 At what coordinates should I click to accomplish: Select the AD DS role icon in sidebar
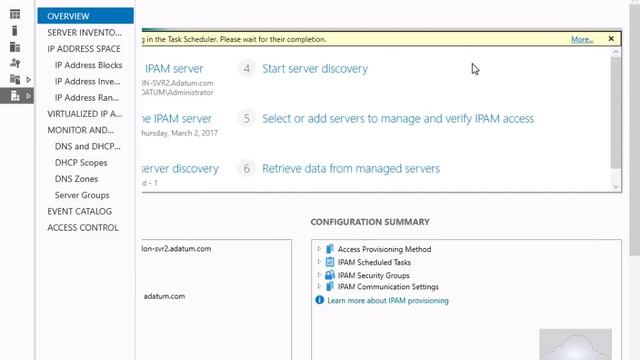(15, 63)
